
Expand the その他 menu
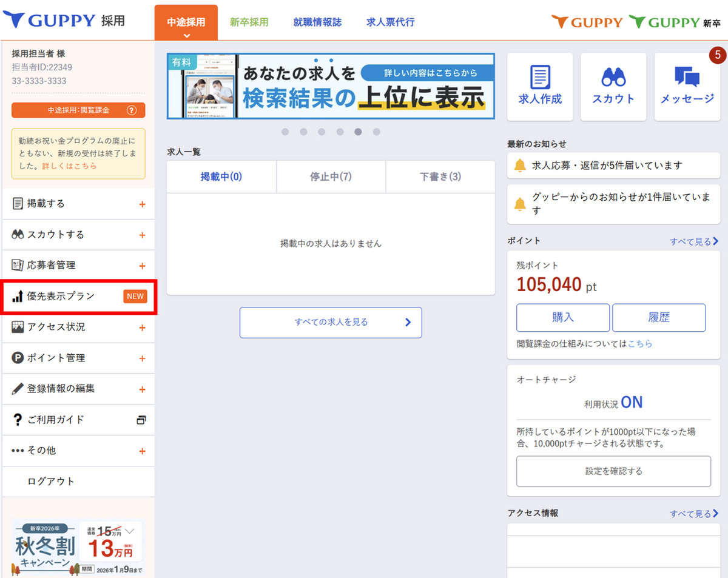(x=142, y=451)
